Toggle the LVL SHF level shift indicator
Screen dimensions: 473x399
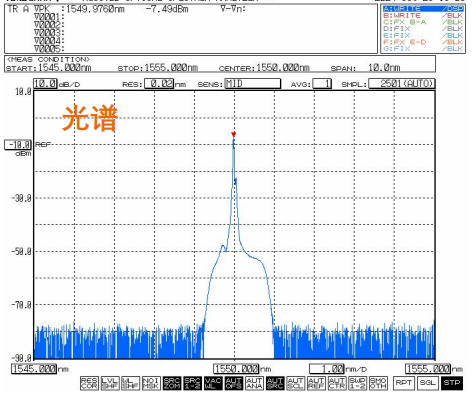click(x=110, y=383)
